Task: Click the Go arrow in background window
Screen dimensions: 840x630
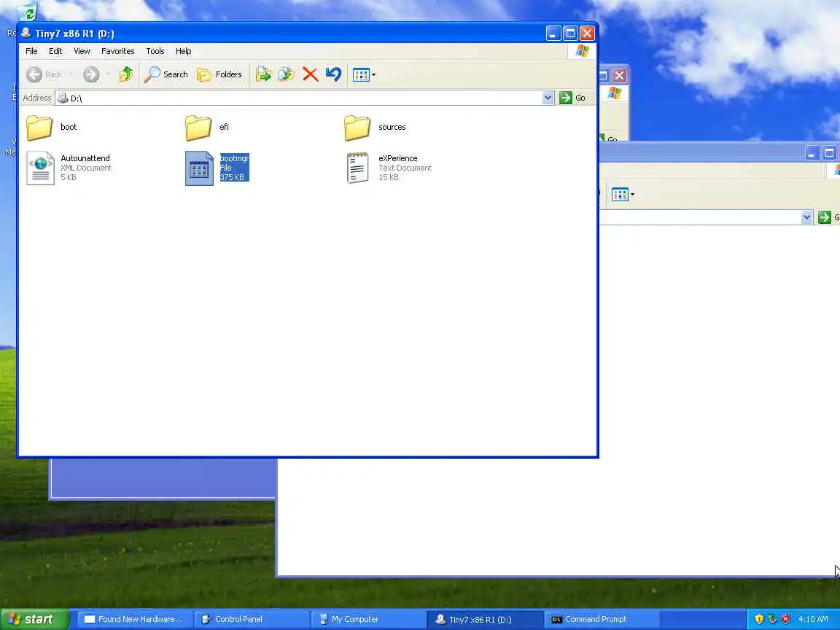Action: click(825, 217)
